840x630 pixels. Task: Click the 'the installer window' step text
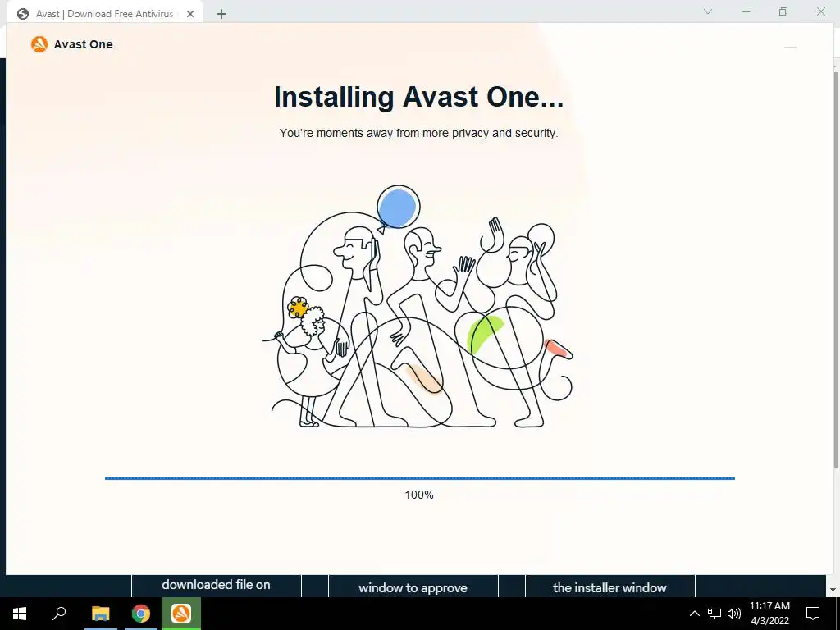click(x=609, y=587)
